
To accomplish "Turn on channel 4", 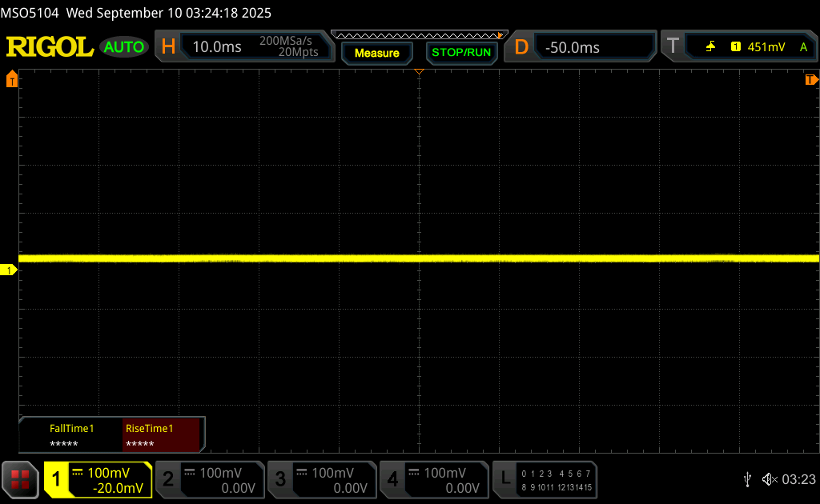I will (434, 479).
